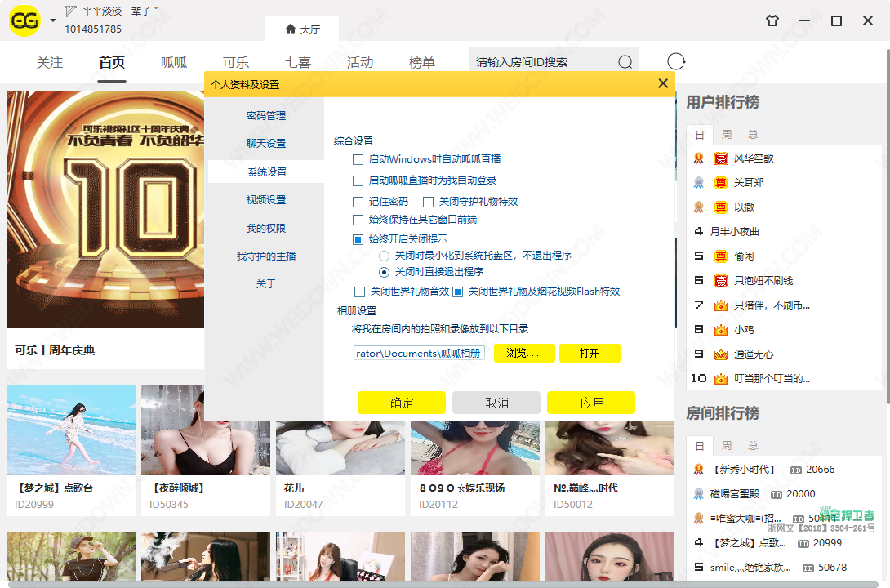Click first-place medal icon beside 风华笙歌

click(699, 158)
